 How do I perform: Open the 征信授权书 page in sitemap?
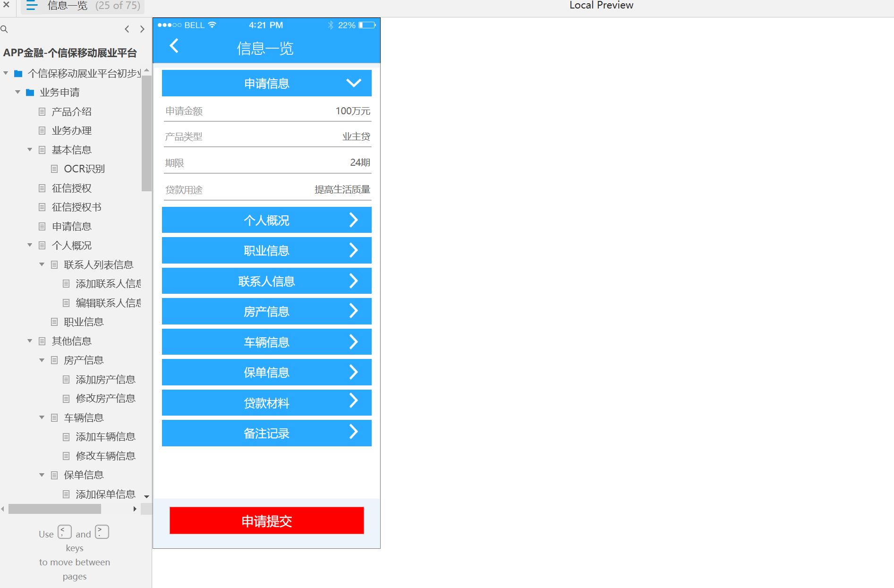point(77,207)
